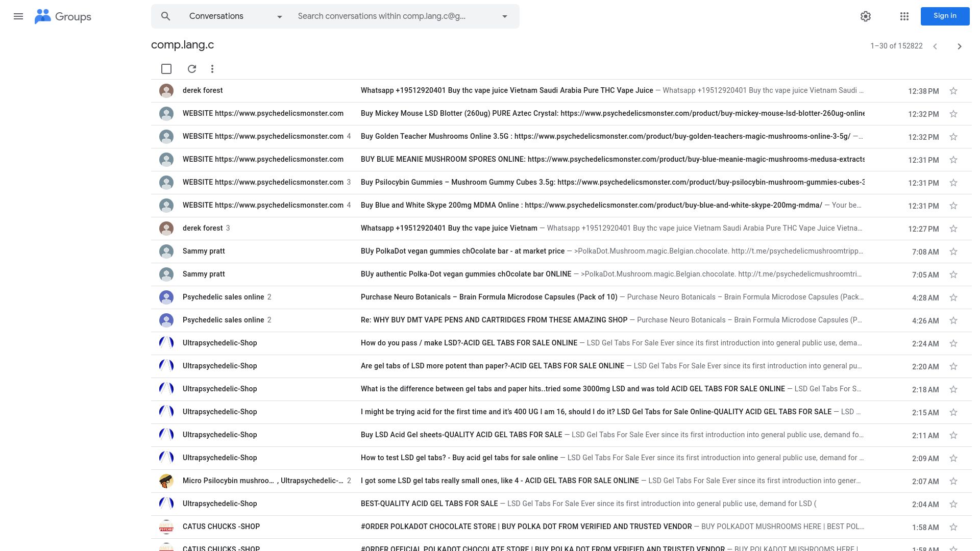Open the settings gear

[865, 16]
